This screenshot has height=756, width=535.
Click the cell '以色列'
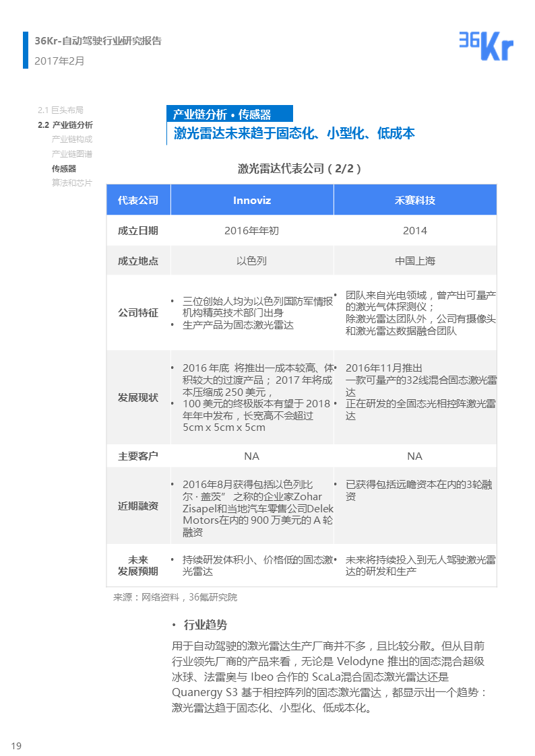coord(251,261)
